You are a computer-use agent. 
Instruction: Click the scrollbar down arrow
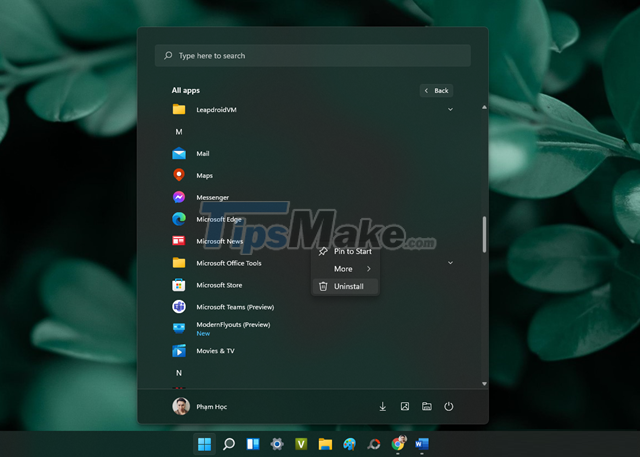pyautogui.click(x=484, y=384)
